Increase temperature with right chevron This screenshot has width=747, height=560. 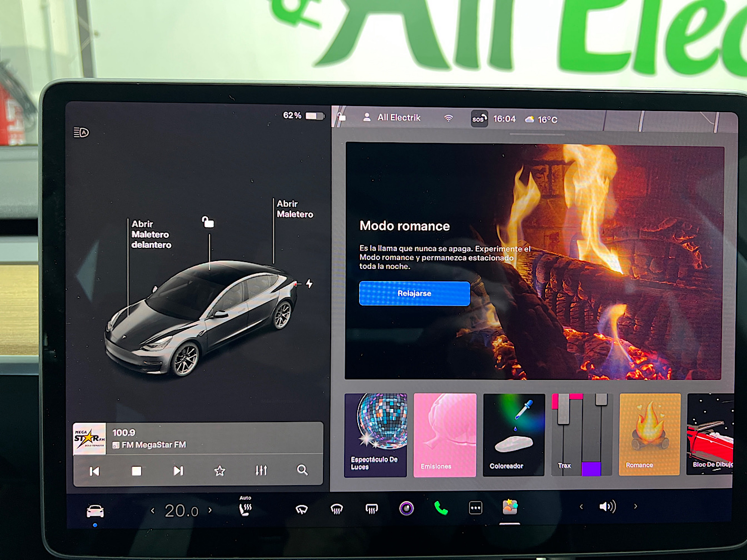point(210,510)
